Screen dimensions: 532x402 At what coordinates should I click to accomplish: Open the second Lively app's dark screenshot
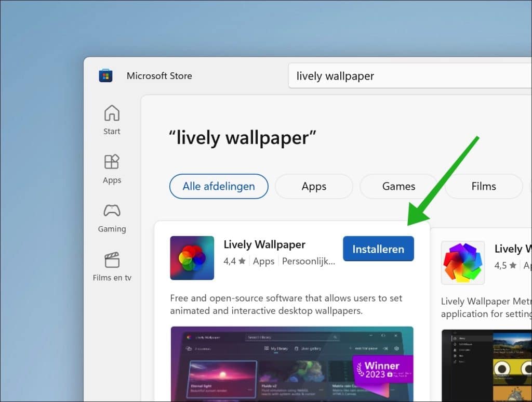click(486, 366)
